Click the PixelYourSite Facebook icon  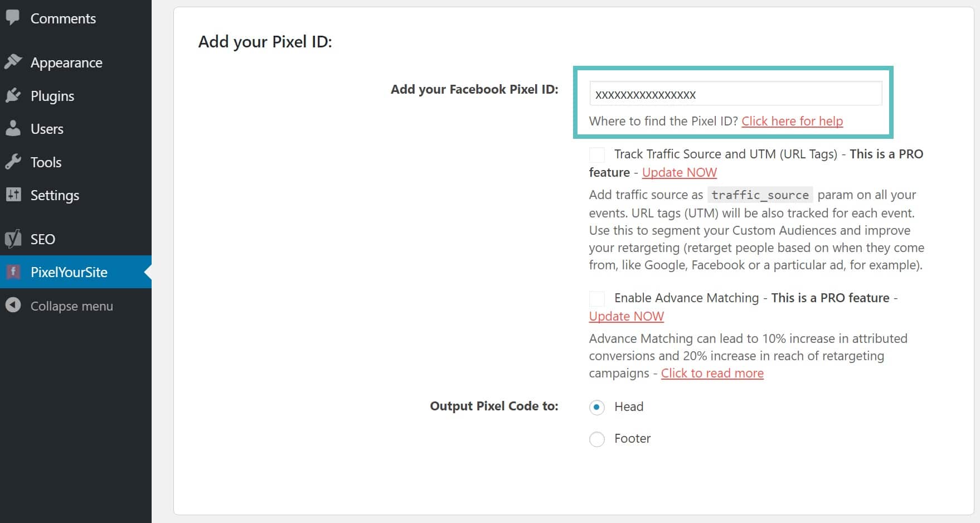pos(14,272)
